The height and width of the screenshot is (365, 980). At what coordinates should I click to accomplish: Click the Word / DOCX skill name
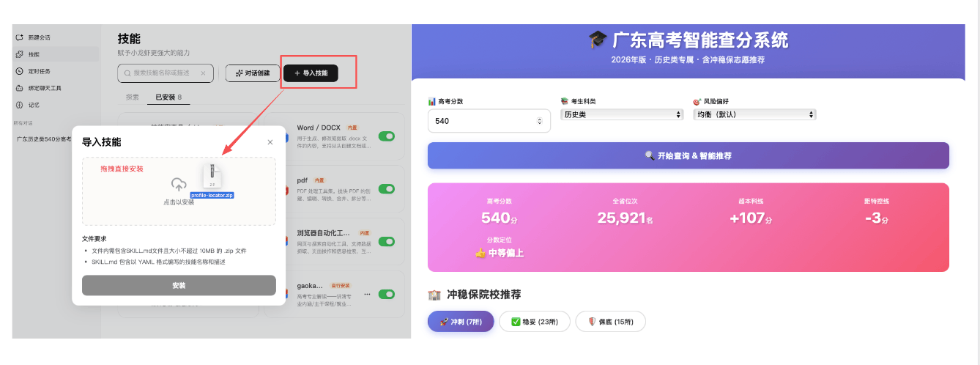pyautogui.click(x=319, y=128)
